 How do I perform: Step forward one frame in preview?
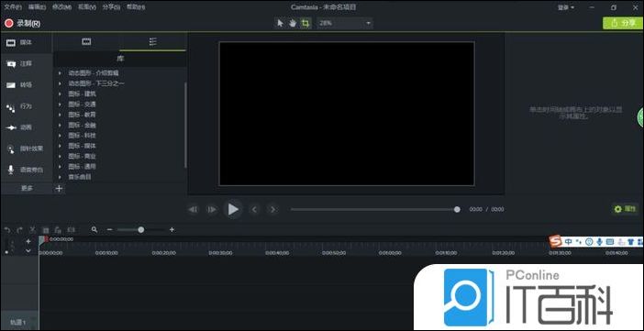tap(212, 209)
